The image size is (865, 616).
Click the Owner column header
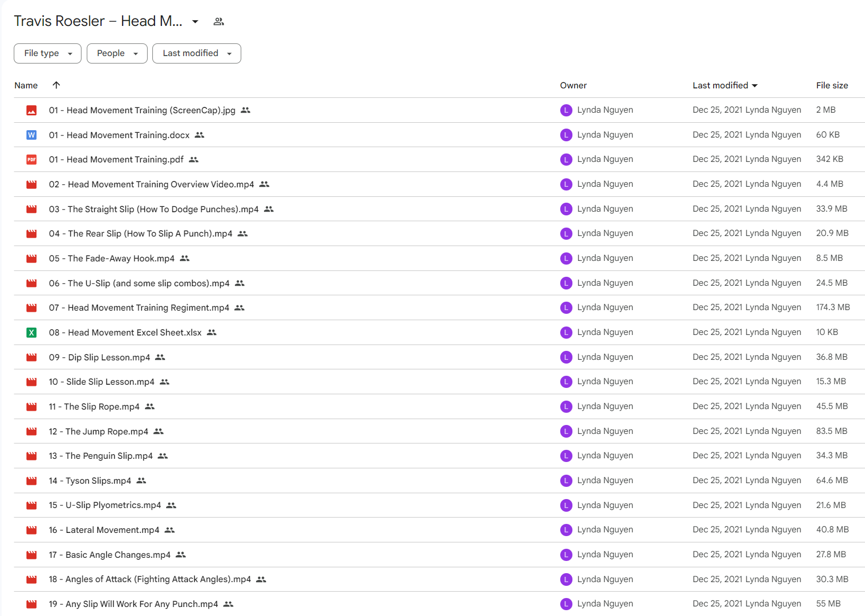573,86
